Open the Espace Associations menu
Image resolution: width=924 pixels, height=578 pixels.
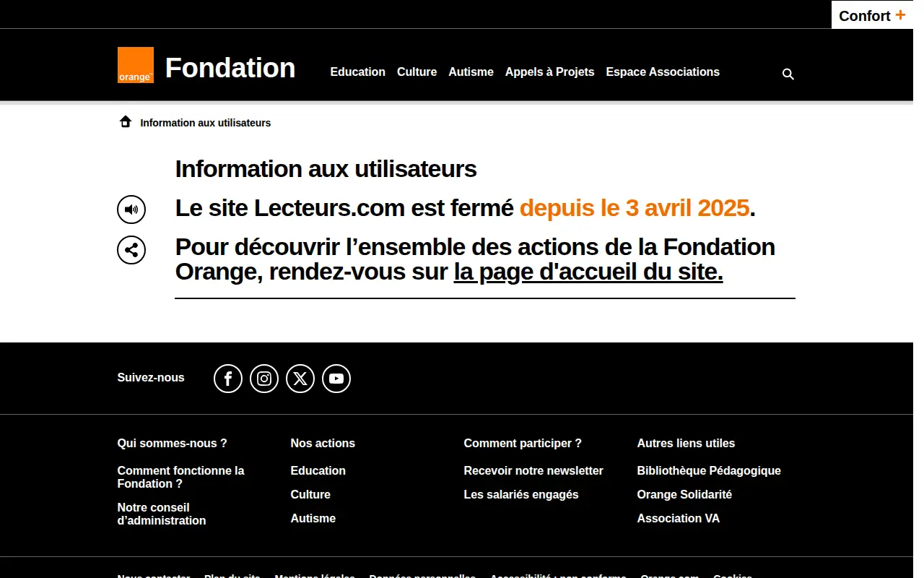coord(663,72)
